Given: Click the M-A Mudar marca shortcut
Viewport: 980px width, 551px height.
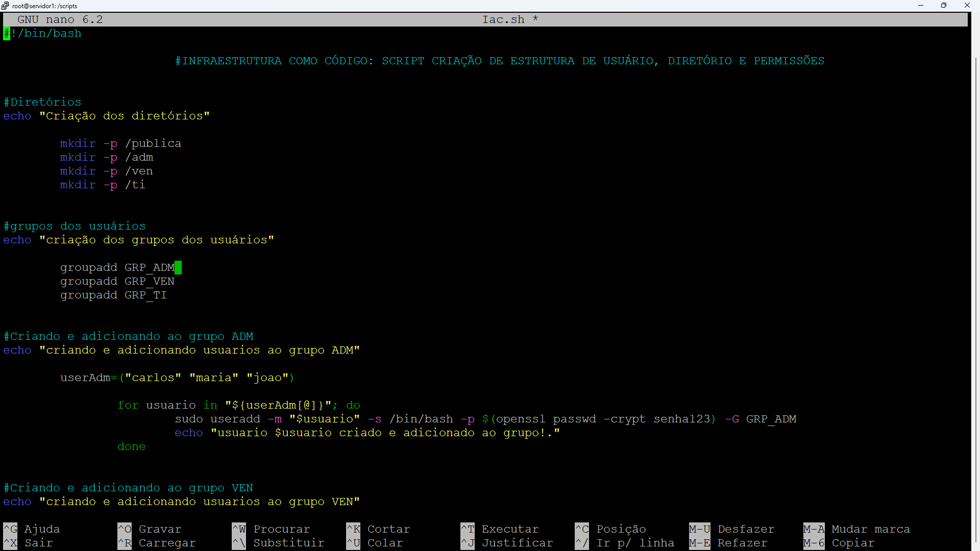Looking at the screenshot, I should point(857,529).
